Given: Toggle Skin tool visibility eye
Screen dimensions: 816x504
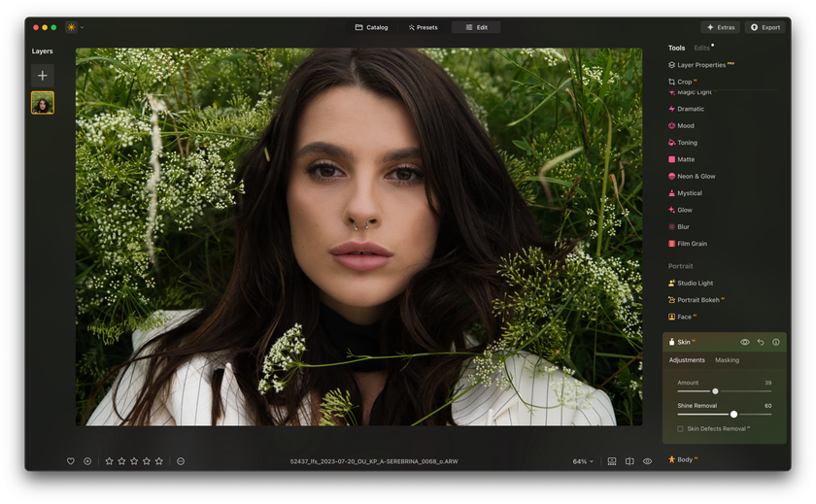Looking at the screenshot, I should 745,342.
